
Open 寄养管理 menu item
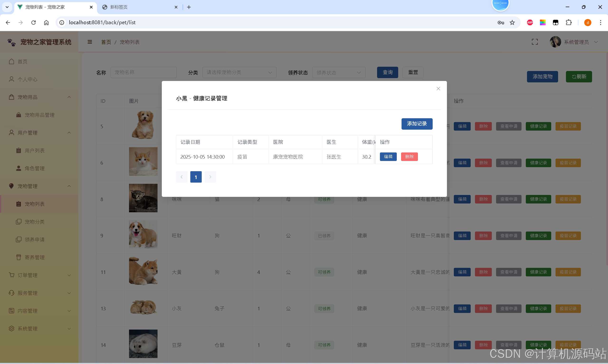(39, 257)
